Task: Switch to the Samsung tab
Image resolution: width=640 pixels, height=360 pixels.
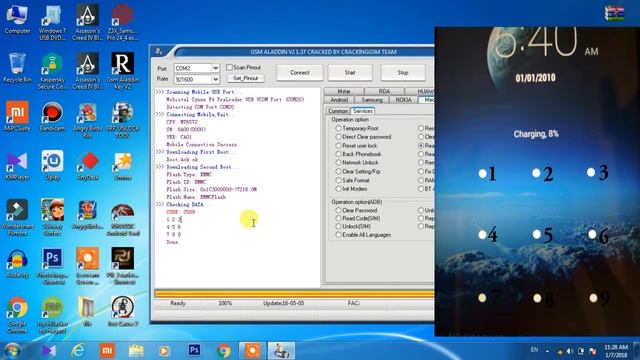Action: [x=372, y=100]
